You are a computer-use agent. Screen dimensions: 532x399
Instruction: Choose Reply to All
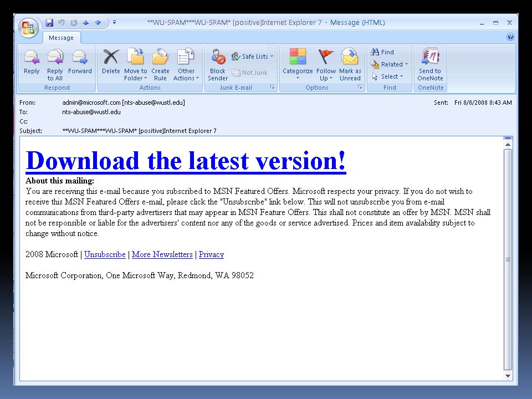click(x=55, y=65)
